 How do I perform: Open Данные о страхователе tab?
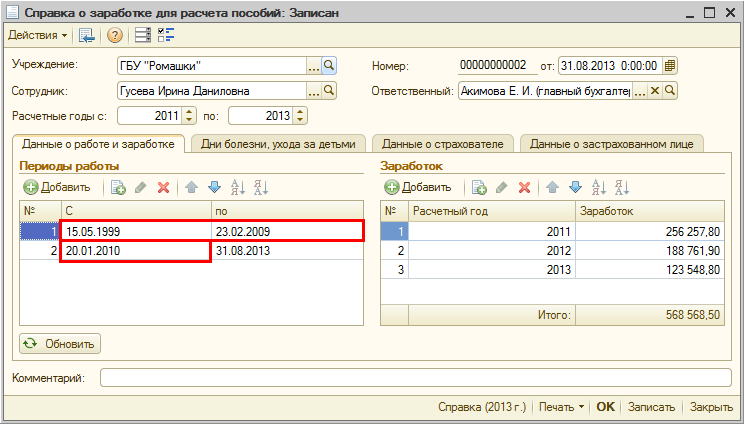pos(443,144)
